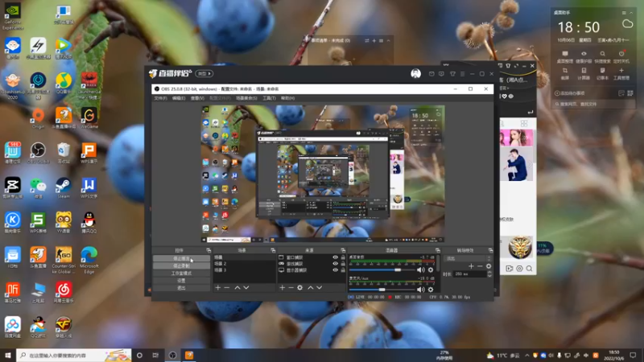The height and width of the screenshot is (362, 644).
Task: Add a scene transition with plus icon
Action: pyautogui.click(x=471, y=266)
